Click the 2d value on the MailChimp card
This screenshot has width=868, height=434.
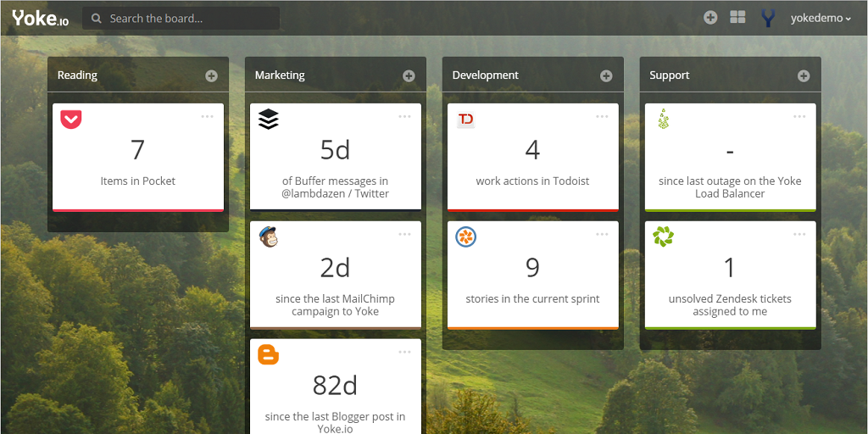click(335, 267)
